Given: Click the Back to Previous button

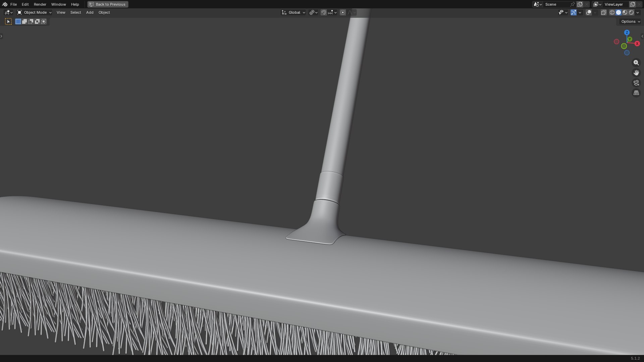Looking at the screenshot, I should (x=108, y=4).
